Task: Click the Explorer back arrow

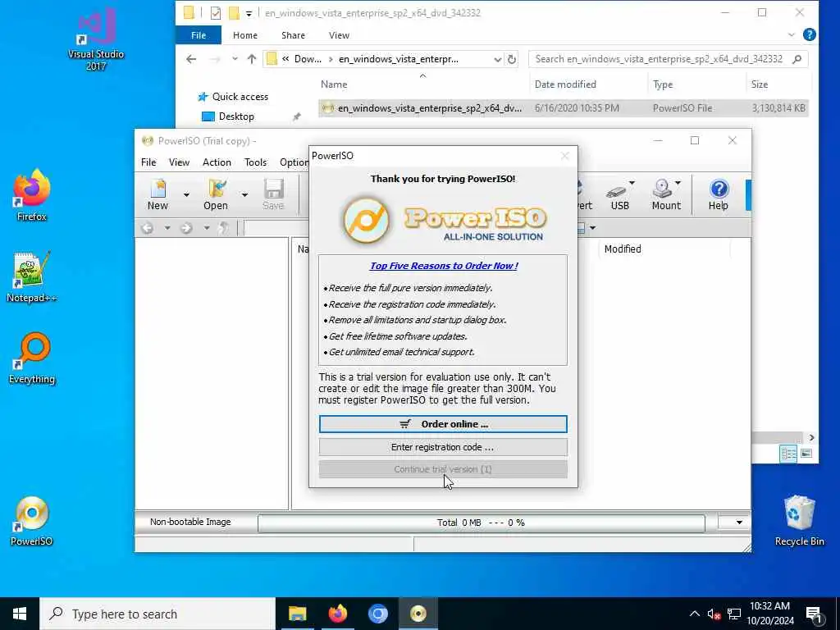Action: (x=191, y=59)
